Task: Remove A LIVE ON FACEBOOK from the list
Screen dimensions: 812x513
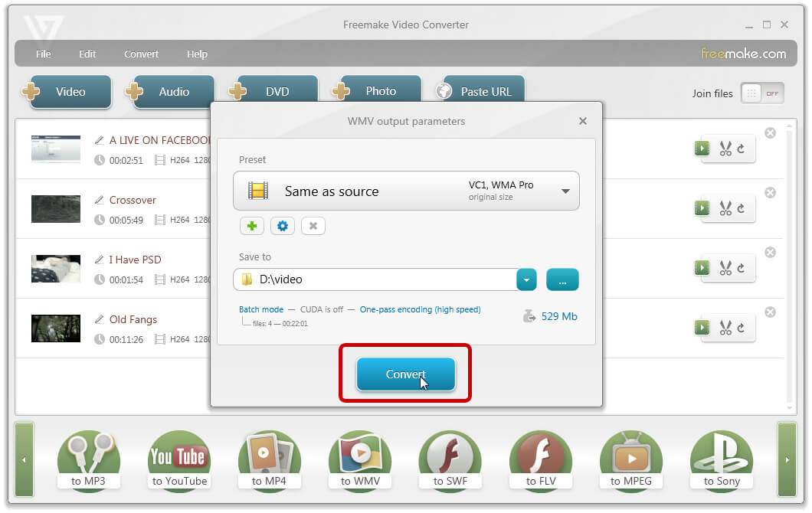Action: tap(771, 133)
